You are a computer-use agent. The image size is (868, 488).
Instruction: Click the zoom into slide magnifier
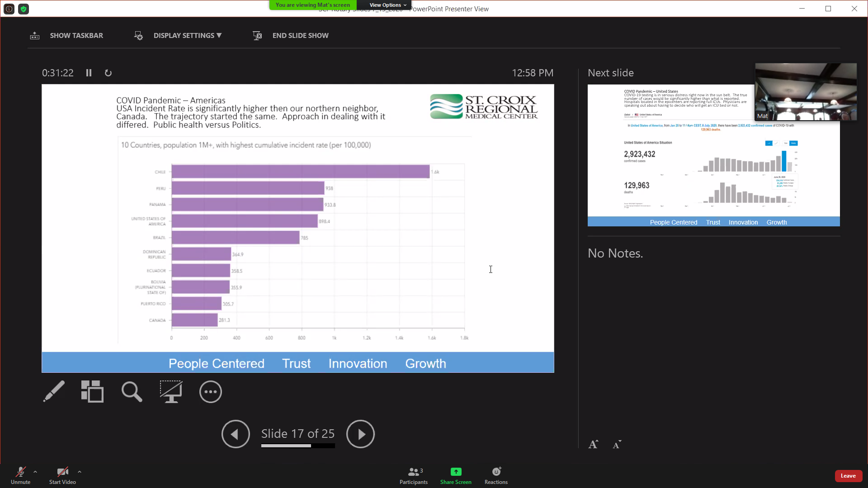132,391
